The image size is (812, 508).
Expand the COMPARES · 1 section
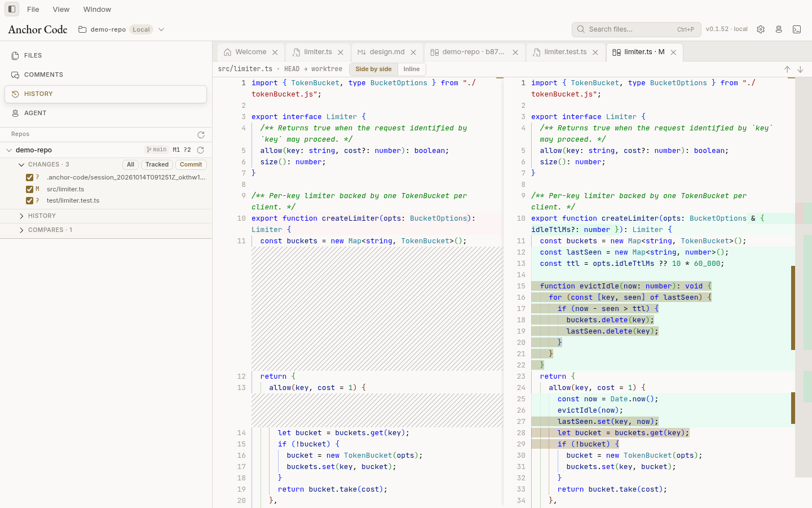point(21,230)
